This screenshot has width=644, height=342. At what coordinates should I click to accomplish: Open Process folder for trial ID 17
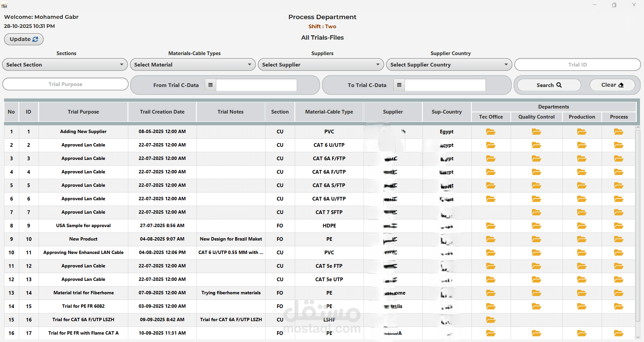(618, 333)
